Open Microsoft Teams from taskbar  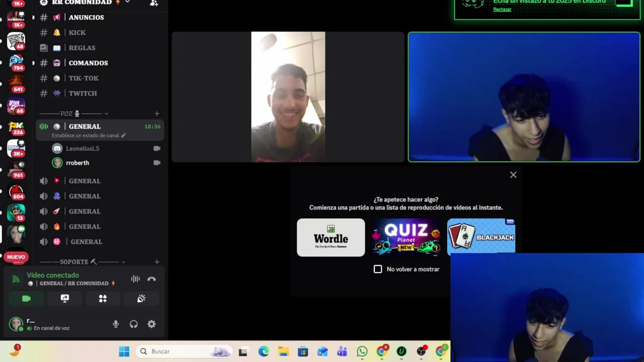tap(342, 351)
